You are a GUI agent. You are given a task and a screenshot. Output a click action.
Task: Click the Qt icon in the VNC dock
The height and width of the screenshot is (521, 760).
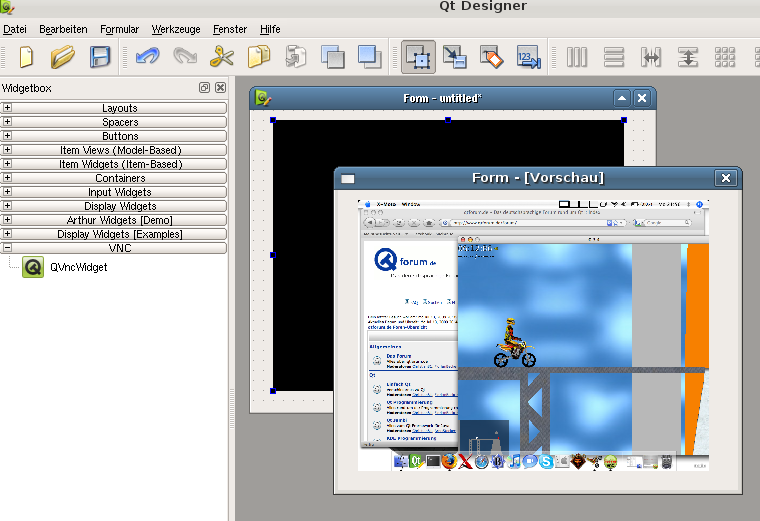coord(416,461)
